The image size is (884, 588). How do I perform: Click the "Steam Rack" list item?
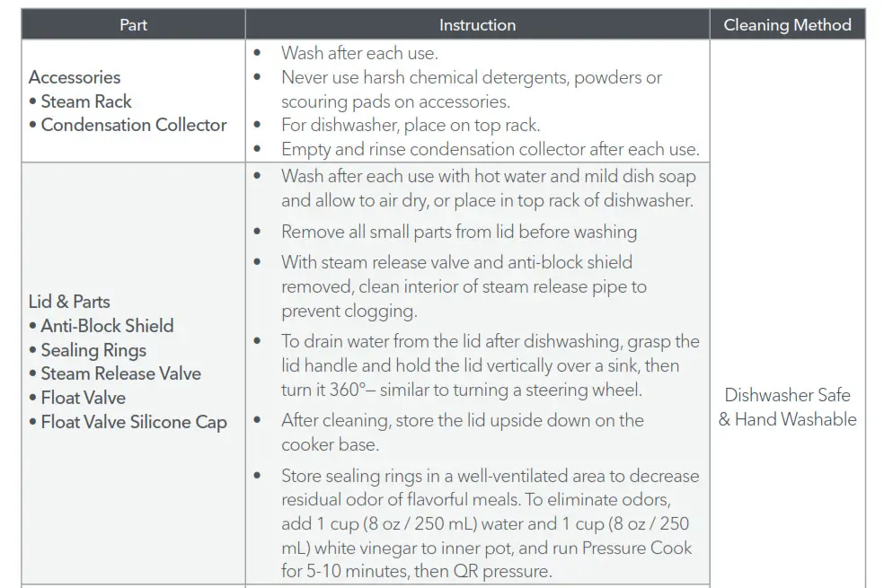86,101
